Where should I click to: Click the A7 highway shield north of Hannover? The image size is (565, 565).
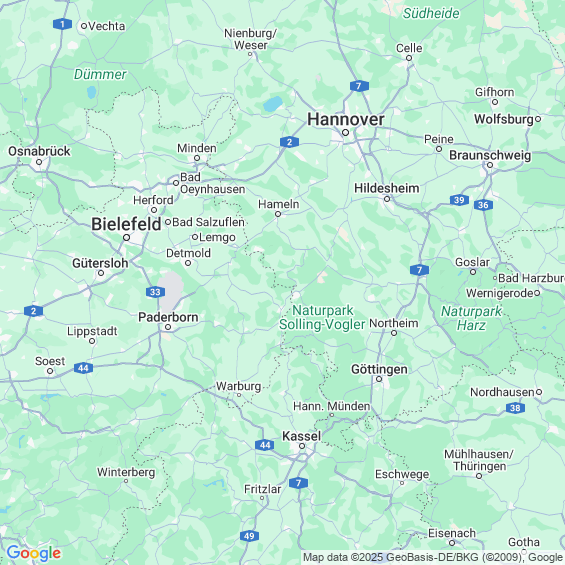tap(359, 86)
